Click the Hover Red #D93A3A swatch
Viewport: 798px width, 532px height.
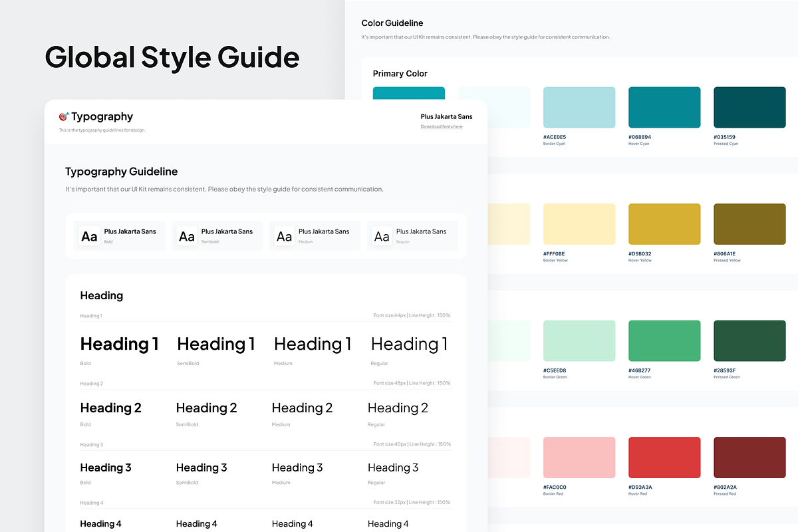[x=664, y=457]
